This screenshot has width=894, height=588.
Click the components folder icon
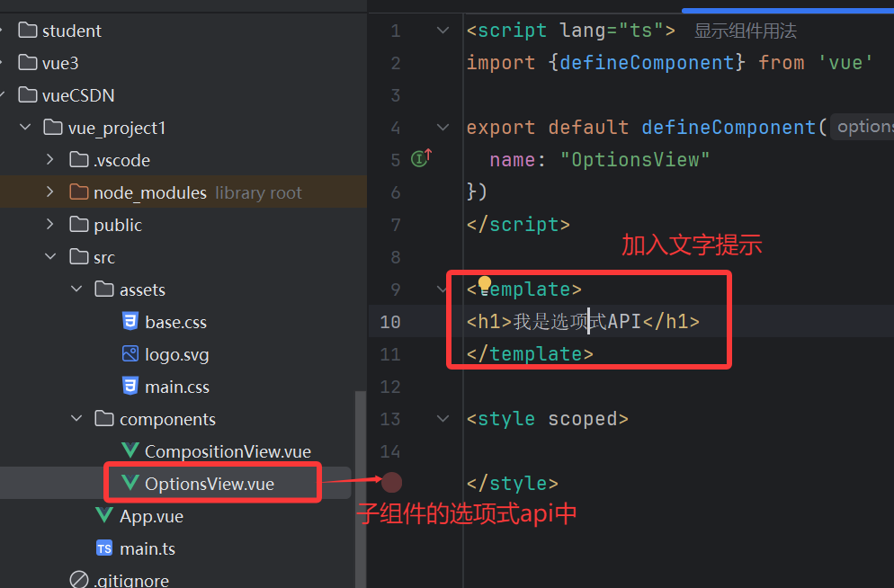click(103, 419)
